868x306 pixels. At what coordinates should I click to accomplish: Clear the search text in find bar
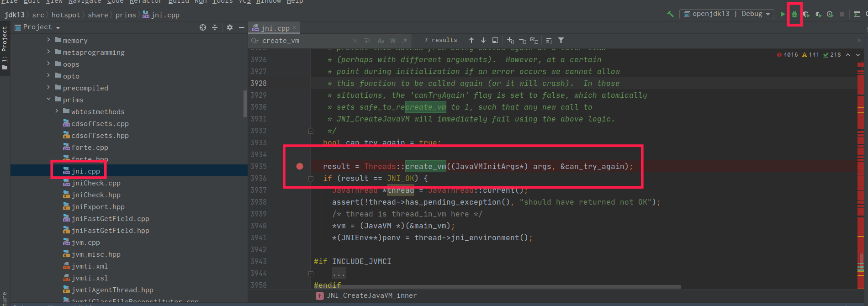coord(355,41)
